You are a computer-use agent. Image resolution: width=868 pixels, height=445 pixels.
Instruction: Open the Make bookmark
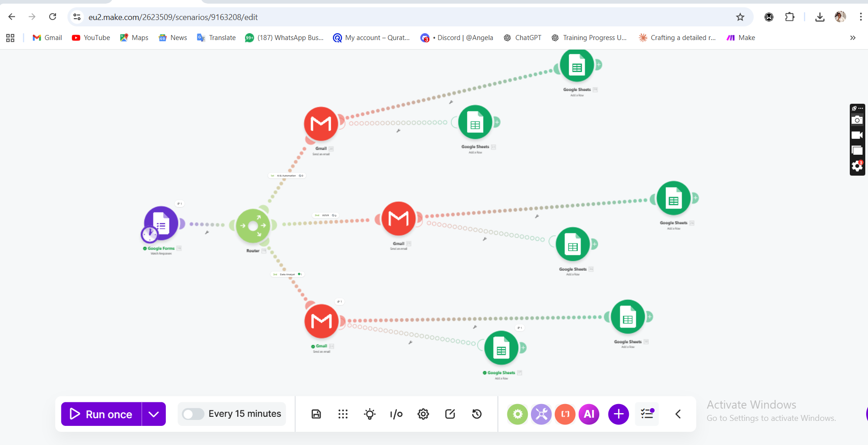coord(741,38)
